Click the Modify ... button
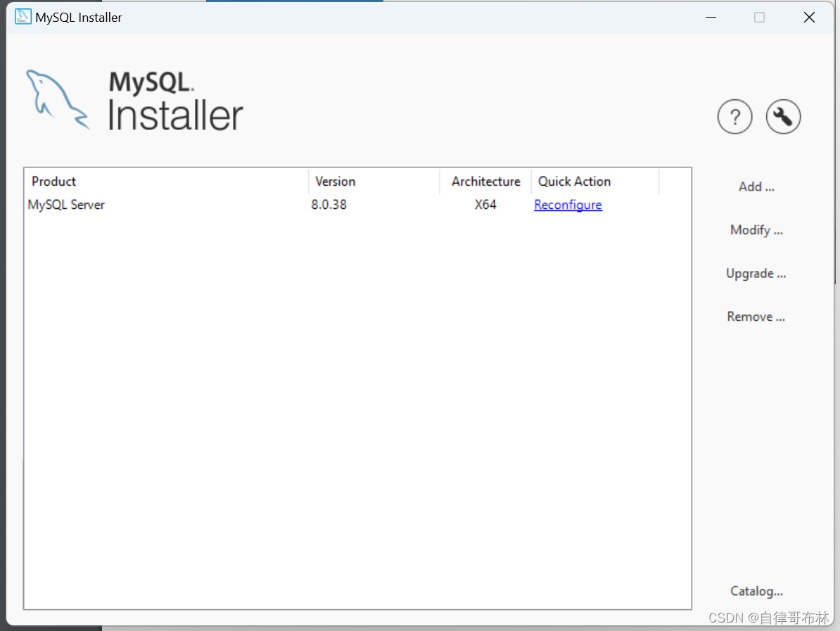 tap(756, 230)
